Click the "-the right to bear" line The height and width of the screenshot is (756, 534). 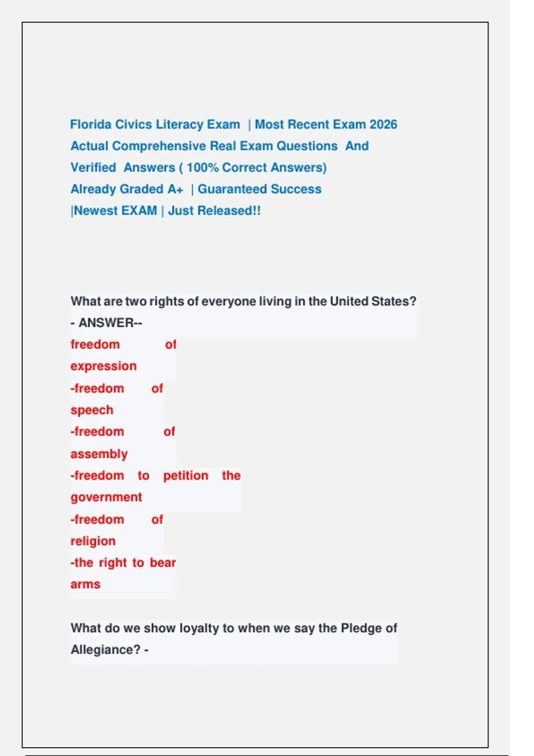(x=123, y=563)
